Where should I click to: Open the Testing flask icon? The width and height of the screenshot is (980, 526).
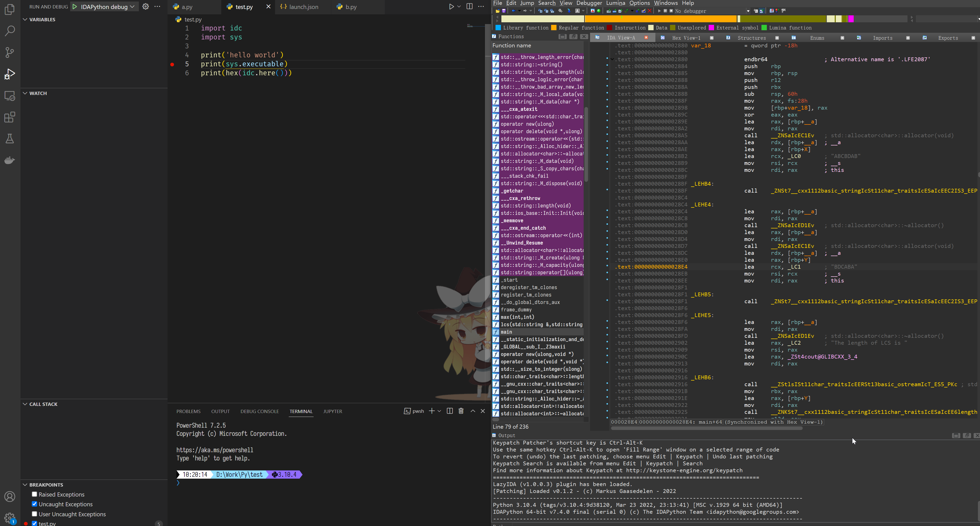pyautogui.click(x=10, y=139)
